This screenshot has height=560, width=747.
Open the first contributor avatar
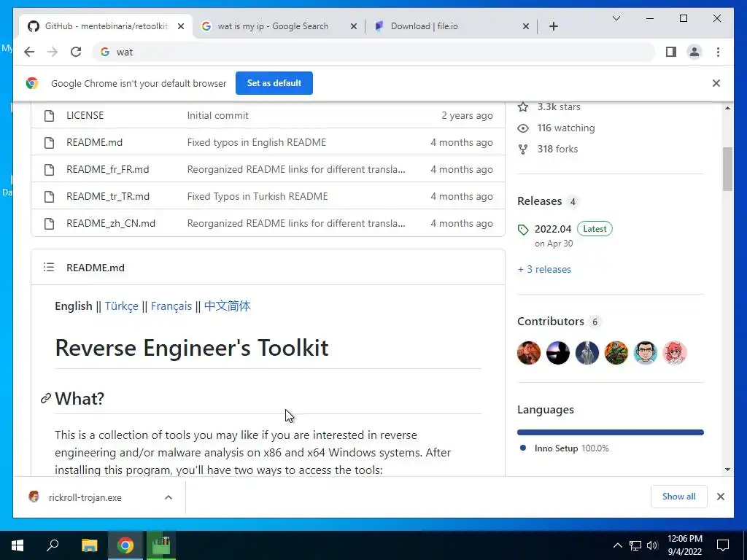(529, 353)
